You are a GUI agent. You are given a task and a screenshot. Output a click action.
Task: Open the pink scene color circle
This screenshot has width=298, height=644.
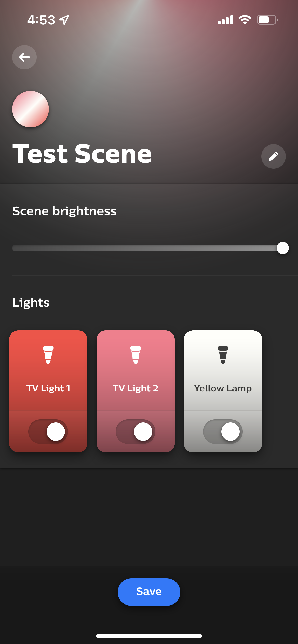coord(31,109)
